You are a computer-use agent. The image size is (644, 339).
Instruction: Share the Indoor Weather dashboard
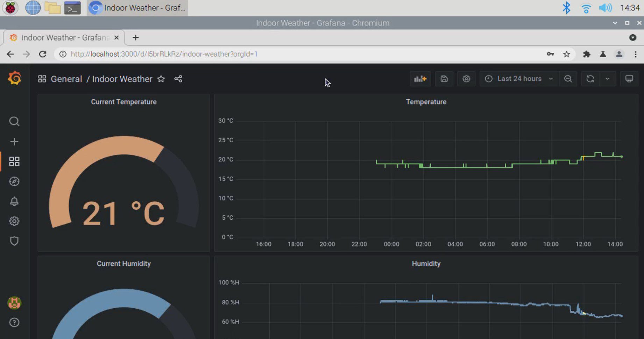[x=178, y=79]
